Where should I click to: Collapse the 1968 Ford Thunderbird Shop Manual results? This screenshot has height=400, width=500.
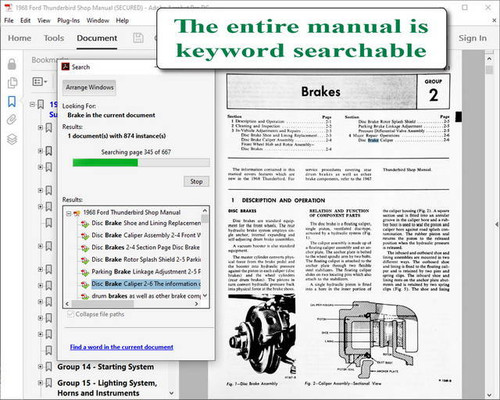pyautogui.click(x=68, y=213)
